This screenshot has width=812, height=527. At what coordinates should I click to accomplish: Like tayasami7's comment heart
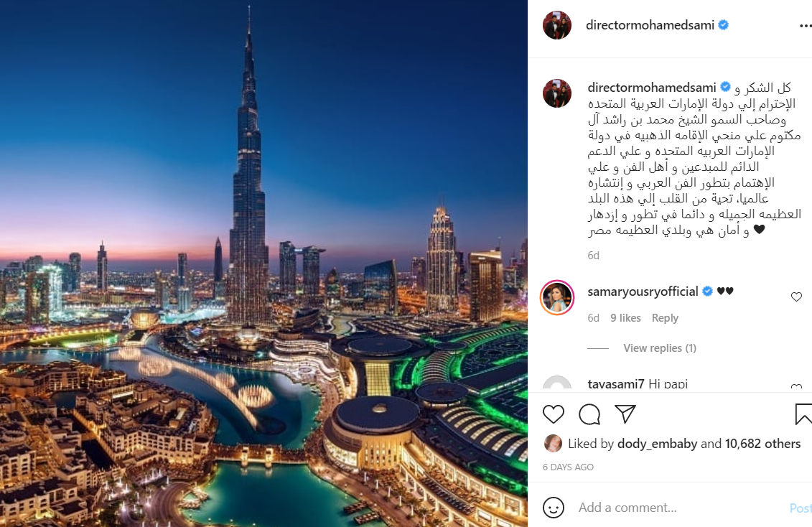(796, 386)
